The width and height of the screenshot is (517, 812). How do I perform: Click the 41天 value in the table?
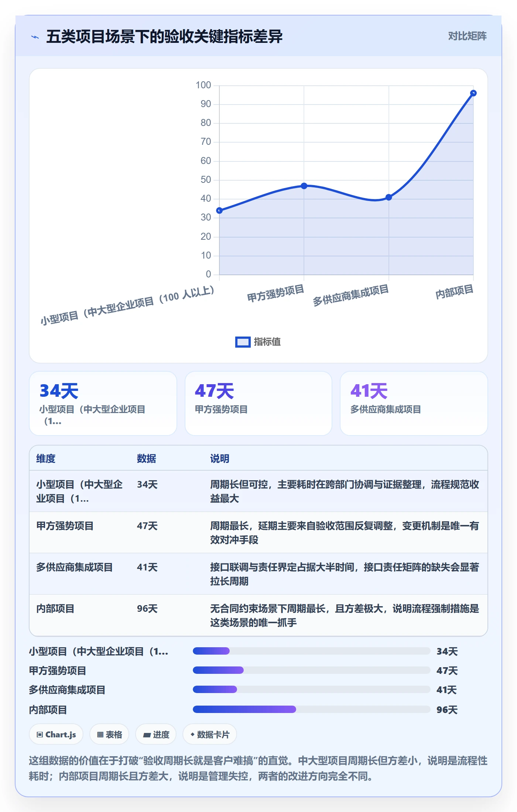pyautogui.click(x=147, y=567)
